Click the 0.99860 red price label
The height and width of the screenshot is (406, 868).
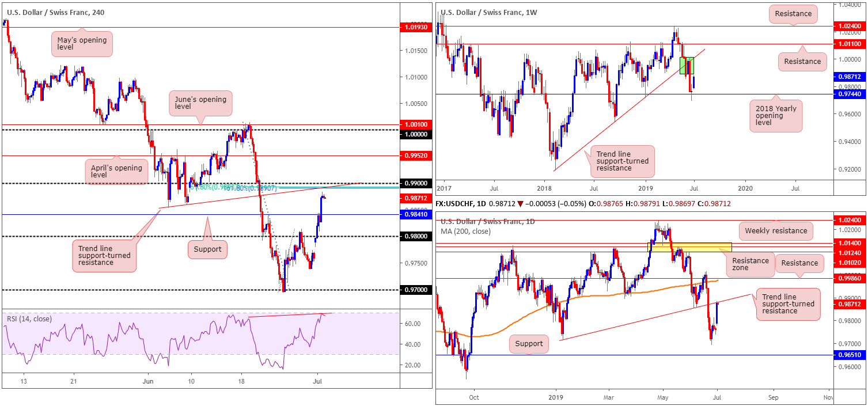click(849, 278)
